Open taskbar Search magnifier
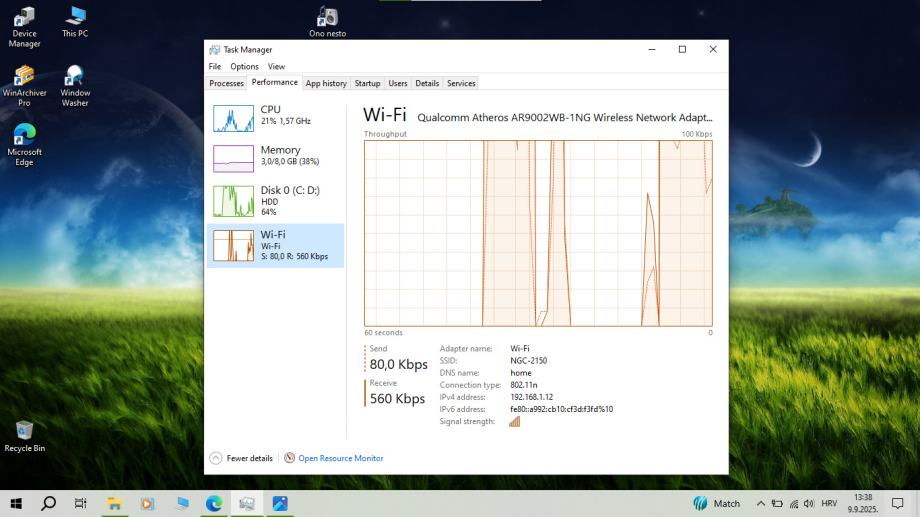 49,504
